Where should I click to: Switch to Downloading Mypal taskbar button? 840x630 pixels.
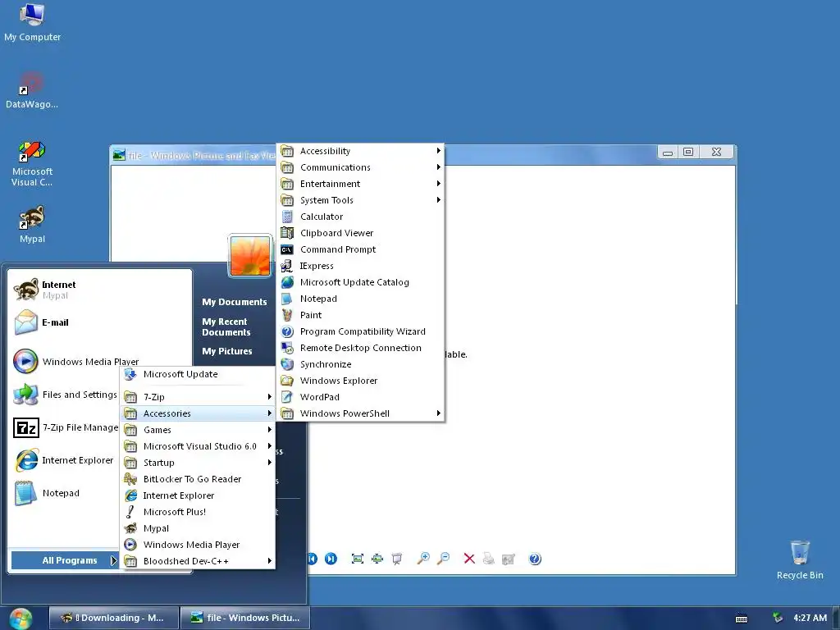[113, 618]
